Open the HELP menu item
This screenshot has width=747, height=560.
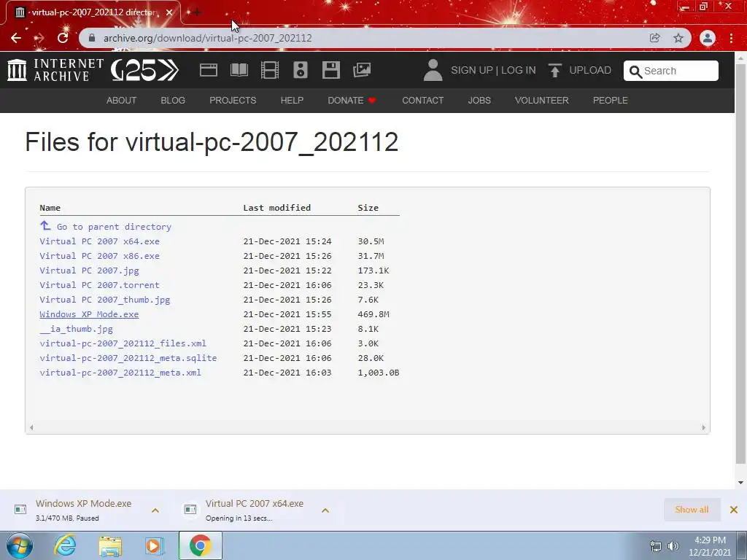[x=292, y=101]
